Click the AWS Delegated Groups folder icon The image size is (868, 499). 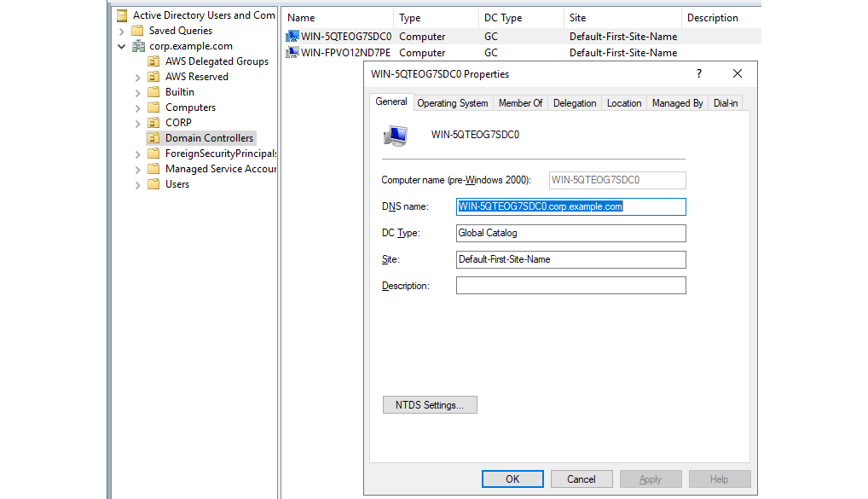[x=153, y=61]
